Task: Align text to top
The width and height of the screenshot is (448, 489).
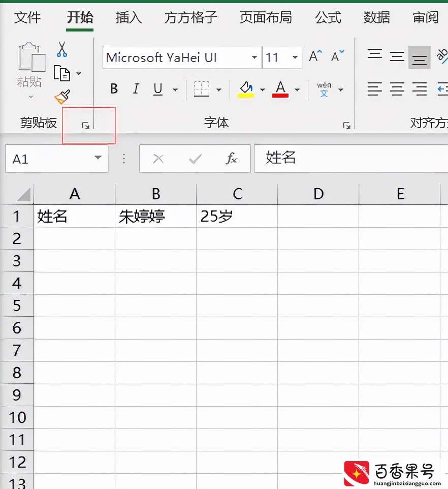Action: point(374,54)
